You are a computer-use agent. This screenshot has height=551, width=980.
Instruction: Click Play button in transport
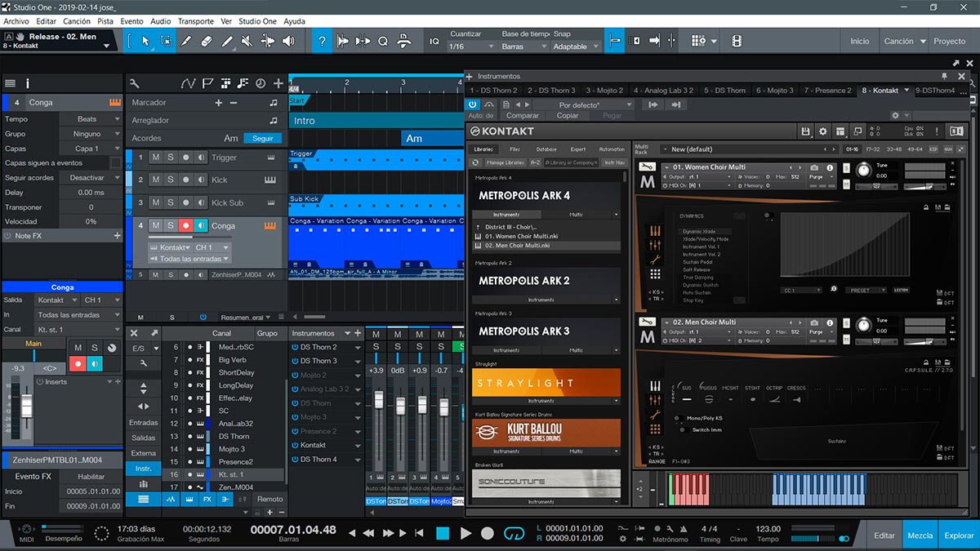pos(466,533)
